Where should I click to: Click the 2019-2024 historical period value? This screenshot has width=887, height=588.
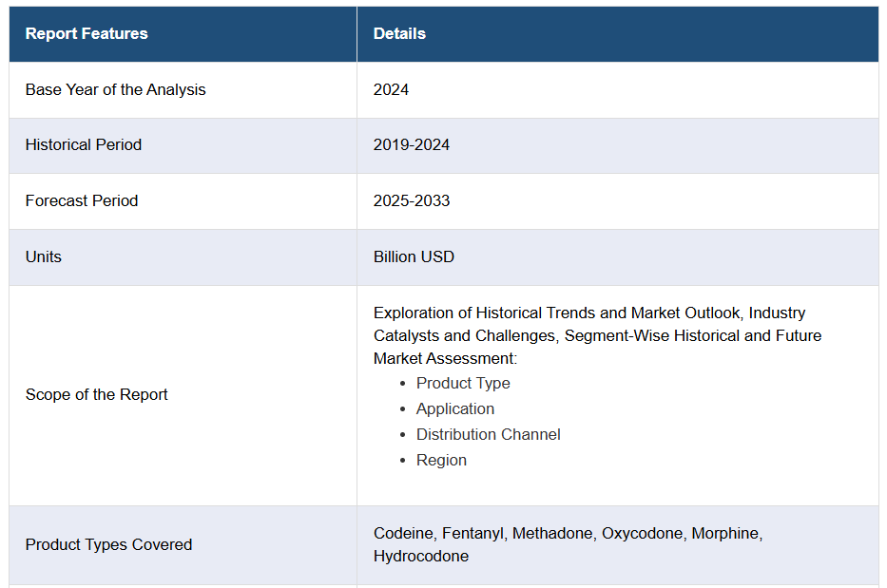tap(412, 144)
